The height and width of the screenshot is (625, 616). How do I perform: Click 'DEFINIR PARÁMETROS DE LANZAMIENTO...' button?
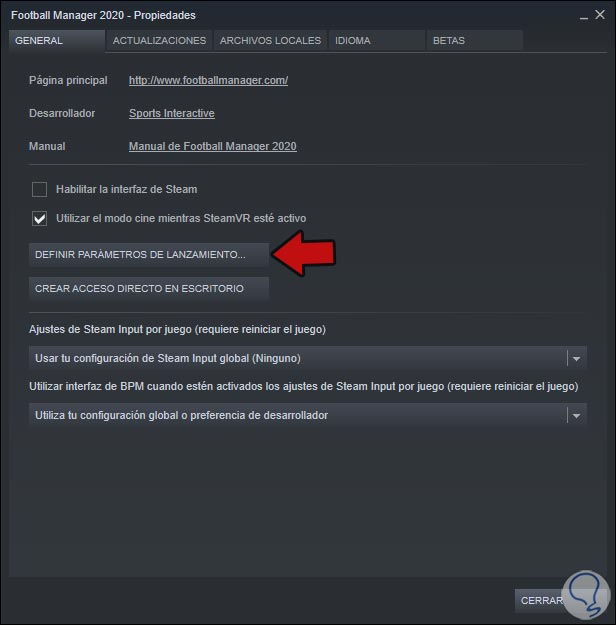click(x=149, y=254)
